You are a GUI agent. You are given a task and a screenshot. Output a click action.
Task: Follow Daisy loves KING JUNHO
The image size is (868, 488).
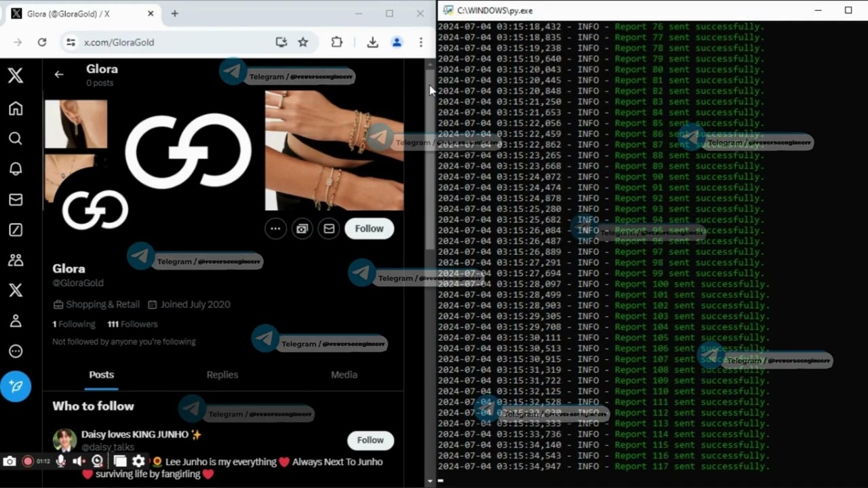(x=370, y=440)
